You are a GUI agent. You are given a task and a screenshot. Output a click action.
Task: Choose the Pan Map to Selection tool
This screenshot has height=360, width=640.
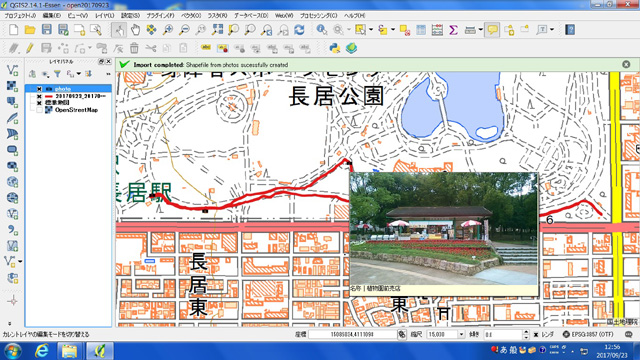pyautogui.click(x=151, y=30)
